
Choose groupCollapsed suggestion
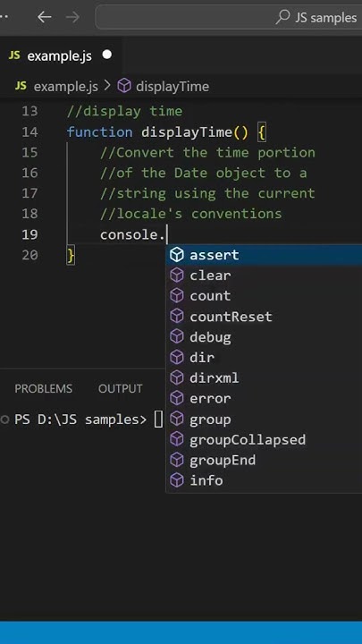pyautogui.click(x=264, y=439)
